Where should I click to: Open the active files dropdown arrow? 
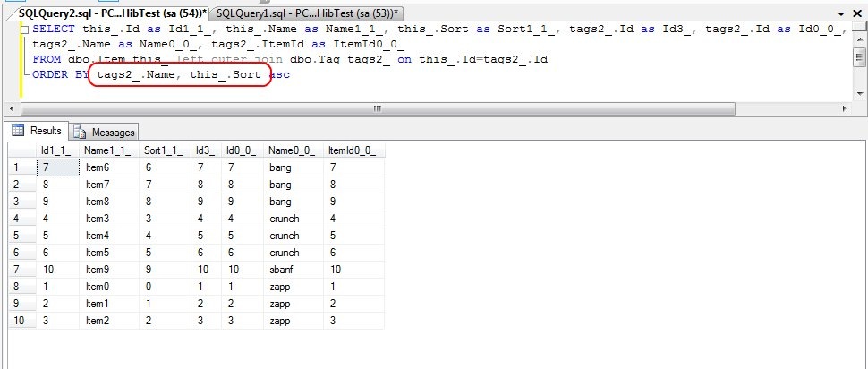[x=841, y=13]
